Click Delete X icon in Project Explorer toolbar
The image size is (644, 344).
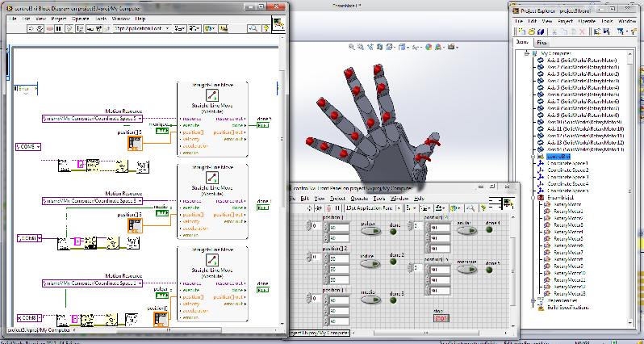582,31
